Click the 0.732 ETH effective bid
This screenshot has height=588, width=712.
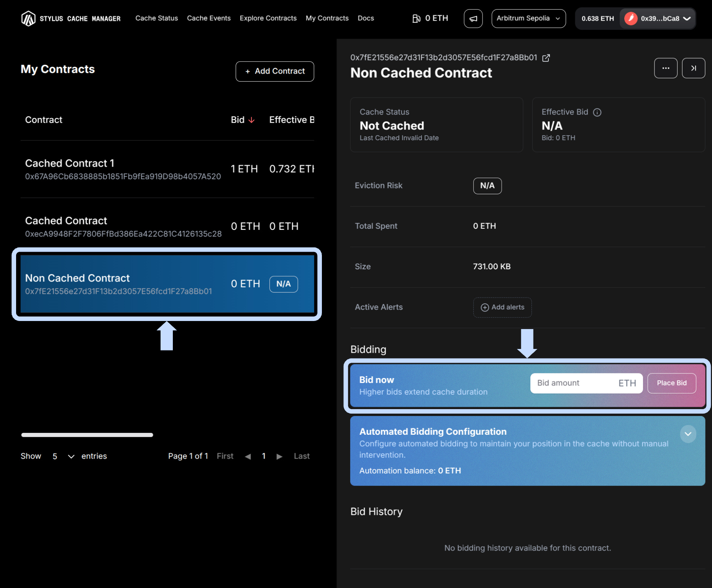click(x=292, y=169)
